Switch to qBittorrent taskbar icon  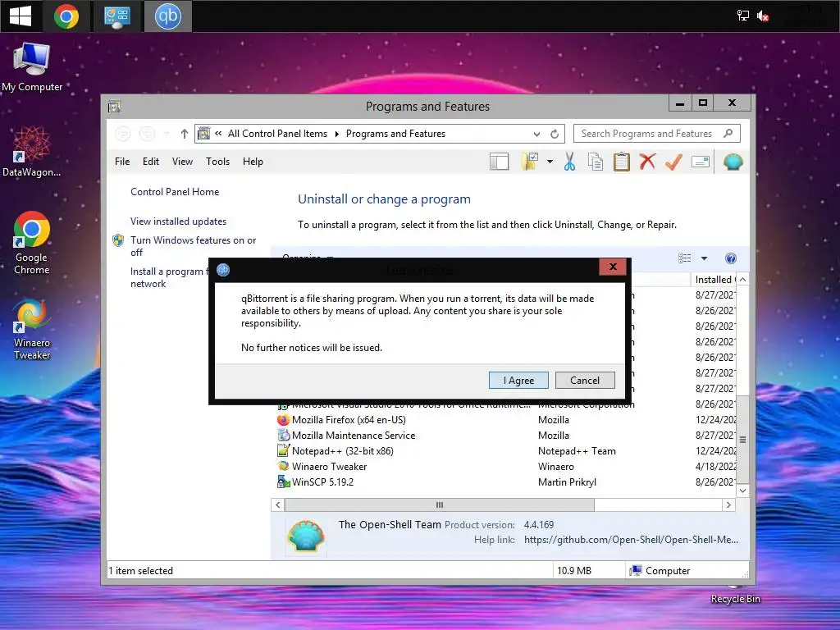tap(167, 16)
